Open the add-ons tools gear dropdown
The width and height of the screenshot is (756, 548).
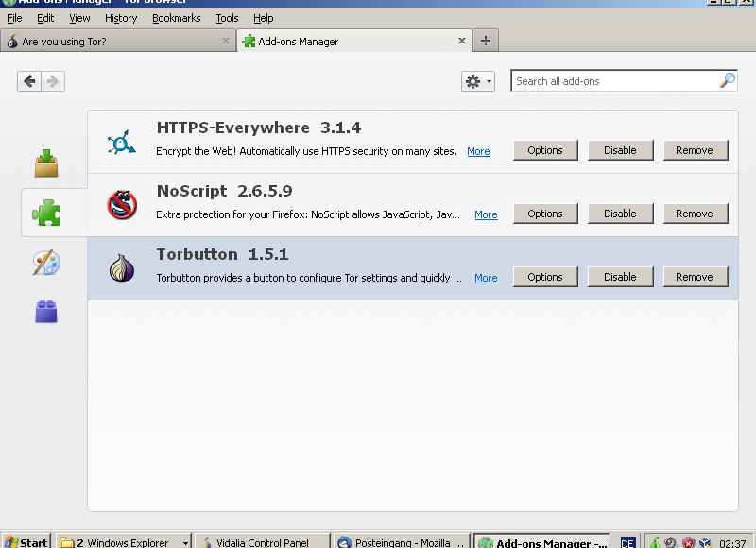point(478,81)
